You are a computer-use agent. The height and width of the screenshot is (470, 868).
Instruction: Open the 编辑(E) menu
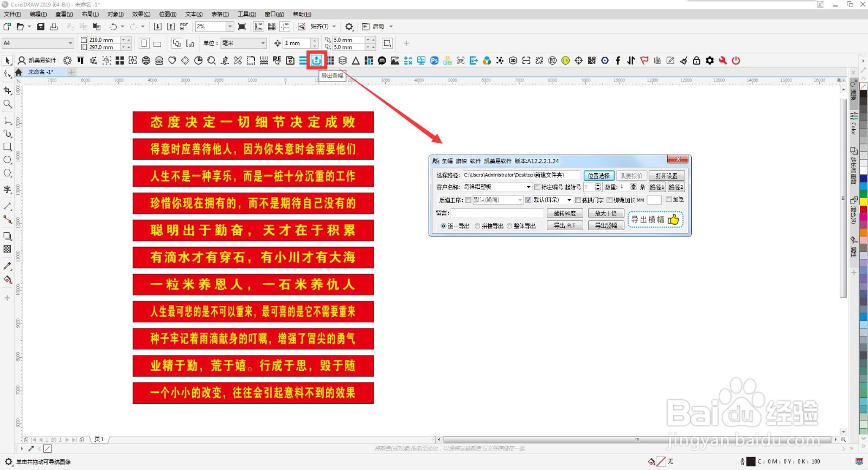(x=38, y=14)
